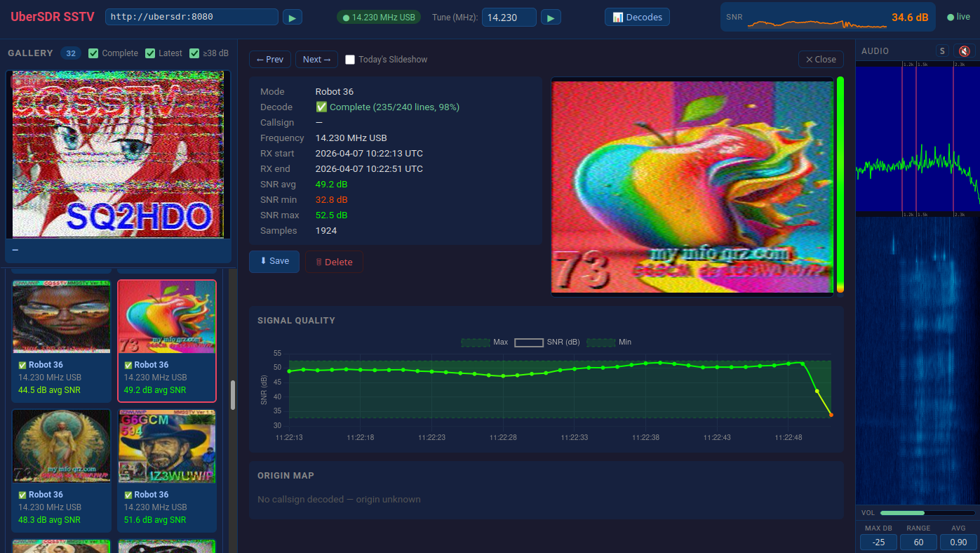Toggle SNR (dB) series in chart legend

[x=546, y=342]
